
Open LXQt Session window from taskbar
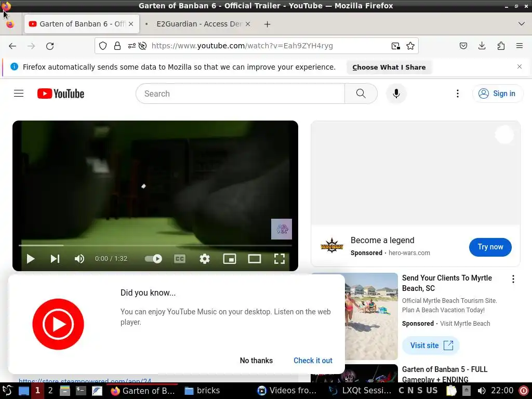(x=361, y=391)
